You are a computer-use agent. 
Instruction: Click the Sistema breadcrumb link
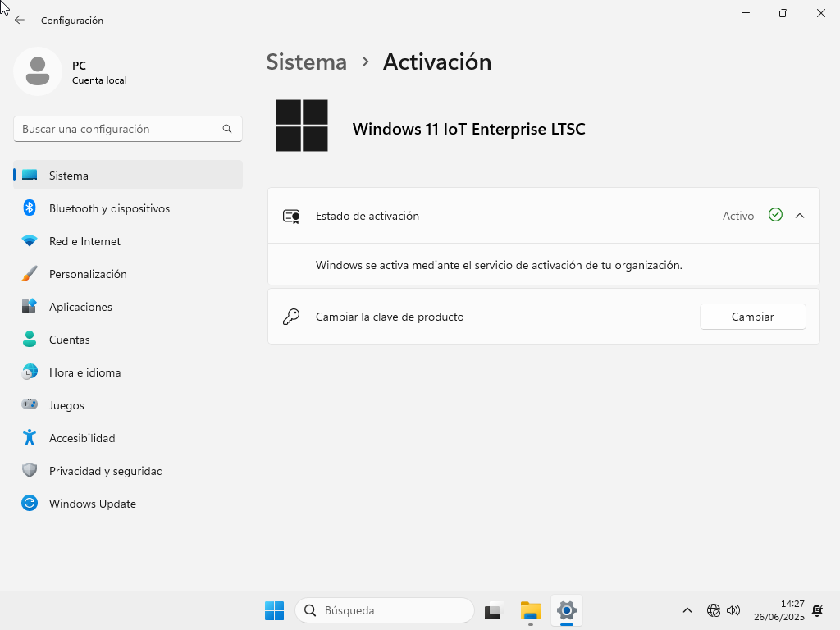tap(307, 62)
